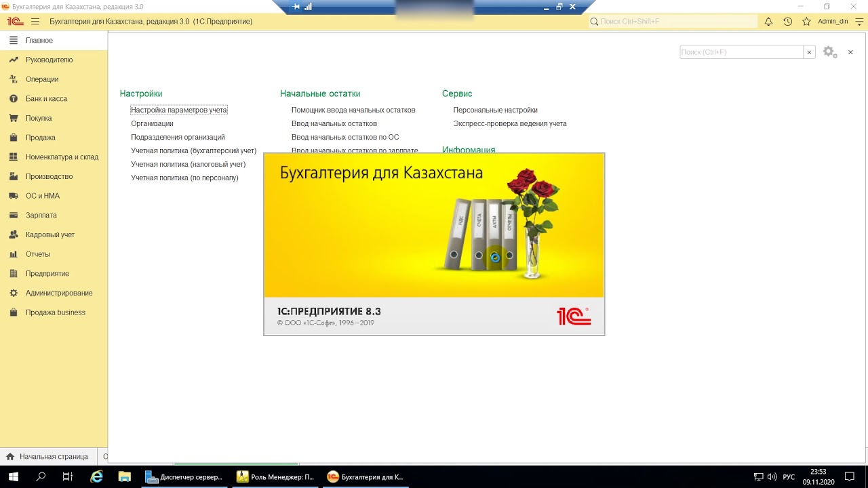
Task: Open Кадровый учет section
Action: click(54, 235)
